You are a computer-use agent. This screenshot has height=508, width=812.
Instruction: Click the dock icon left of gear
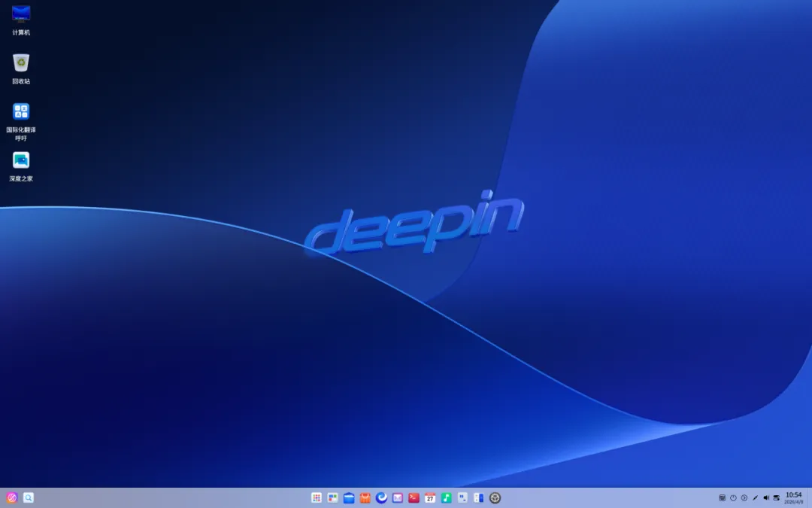click(478, 497)
